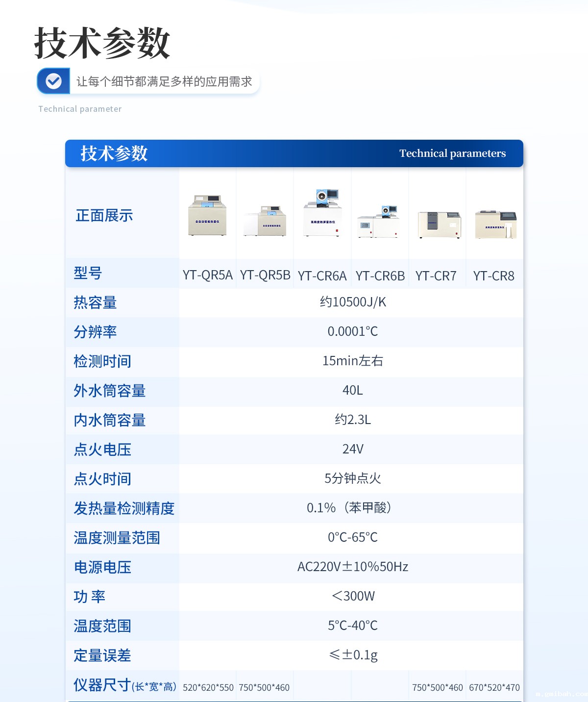Click the Technical parameters header text
The width and height of the screenshot is (588, 702).
[x=452, y=153]
